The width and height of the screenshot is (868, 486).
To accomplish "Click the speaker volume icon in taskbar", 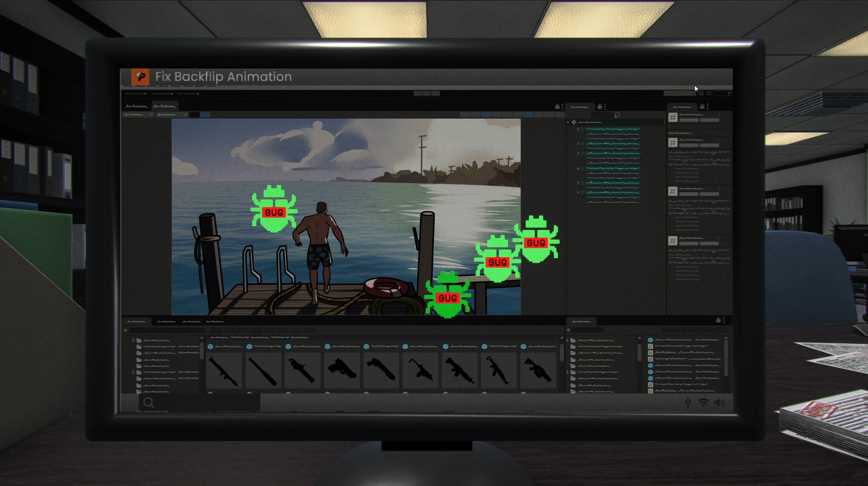I will tap(719, 402).
